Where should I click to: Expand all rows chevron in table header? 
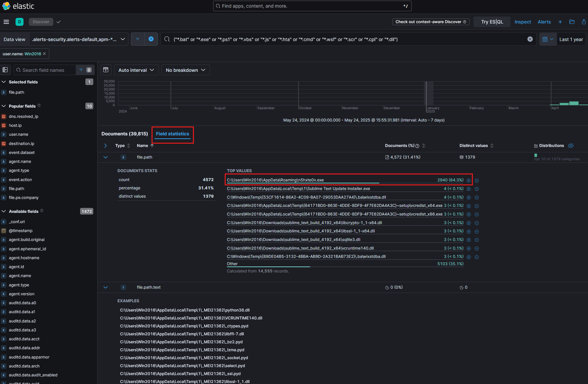(106, 146)
